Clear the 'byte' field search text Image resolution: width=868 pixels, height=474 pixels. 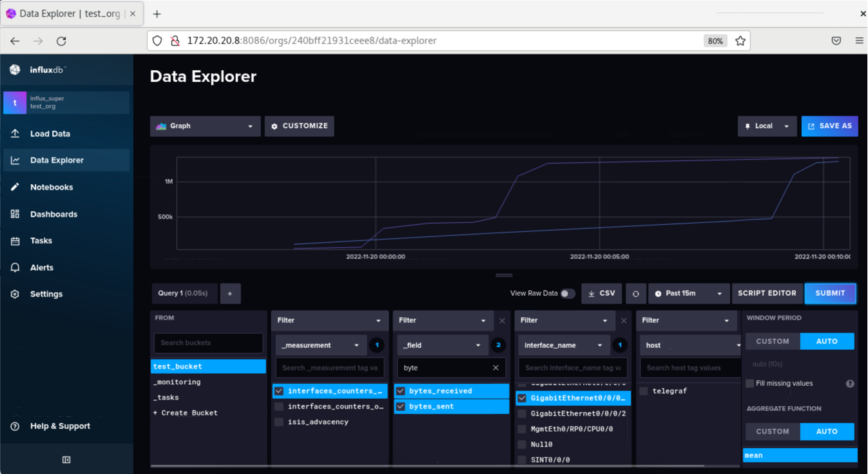click(x=496, y=368)
